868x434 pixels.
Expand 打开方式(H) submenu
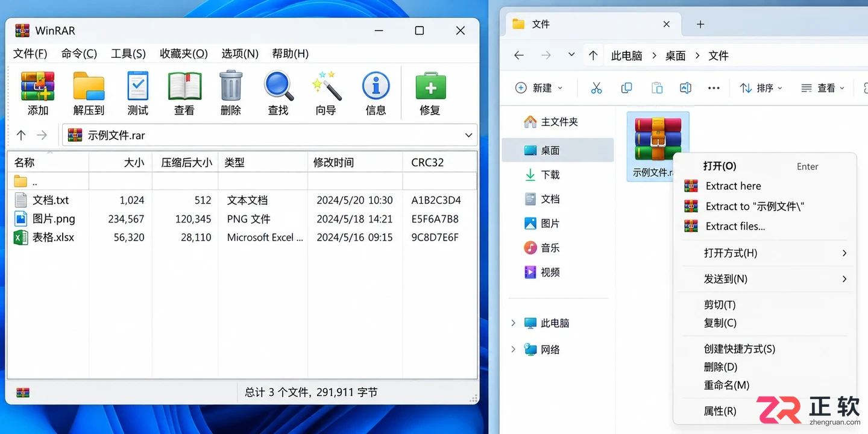844,253
